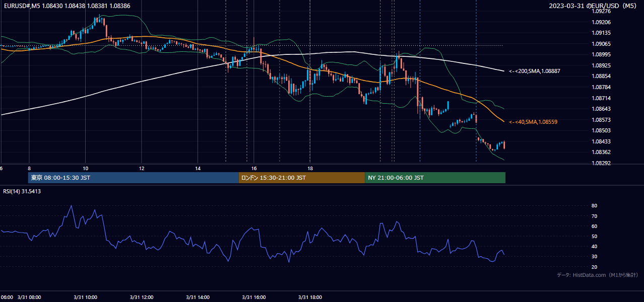Click bottom time label 3/31 18:00

coord(310,297)
